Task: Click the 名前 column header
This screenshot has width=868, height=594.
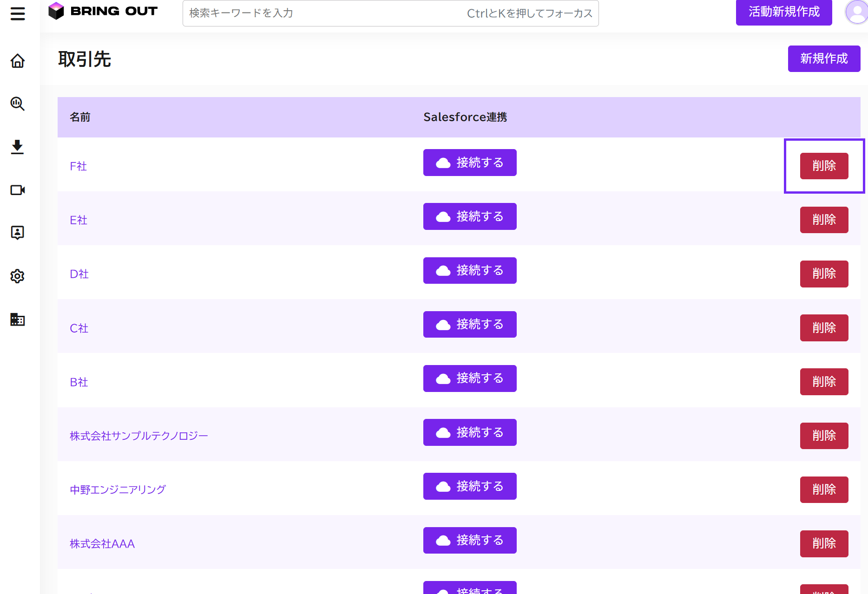Action: click(80, 117)
